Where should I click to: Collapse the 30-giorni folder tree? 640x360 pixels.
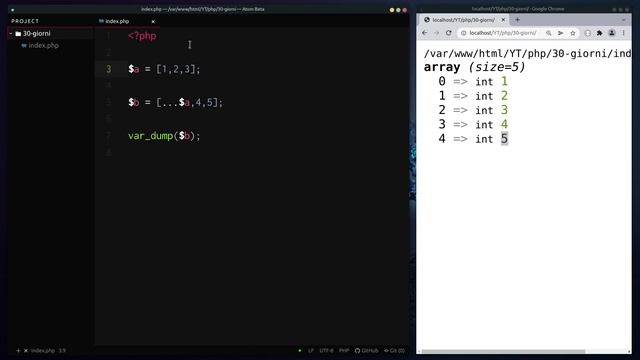coord(11,33)
